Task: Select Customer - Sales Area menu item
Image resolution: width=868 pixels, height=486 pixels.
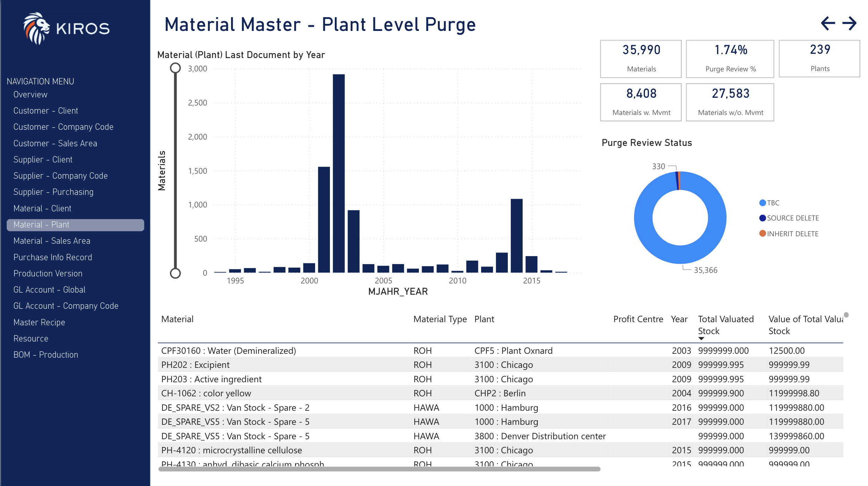Action: click(55, 143)
